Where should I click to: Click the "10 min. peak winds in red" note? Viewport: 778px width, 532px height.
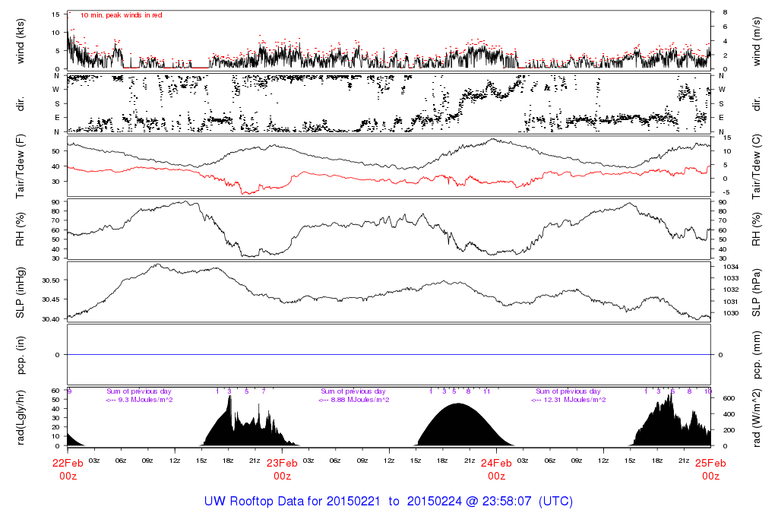121,15
